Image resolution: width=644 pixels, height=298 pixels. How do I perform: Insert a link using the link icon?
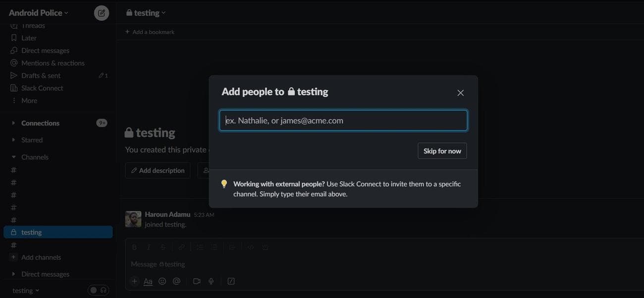(x=181, y=246)
